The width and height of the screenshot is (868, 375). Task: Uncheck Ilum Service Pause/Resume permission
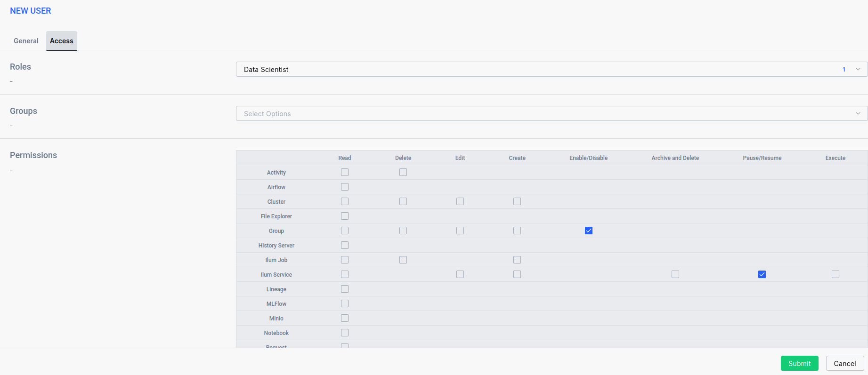coord(762,274)
